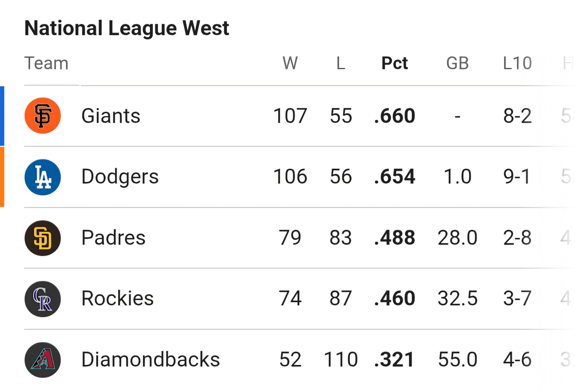Click the Dodgers 9-1 last-ten record

(517, 177)
